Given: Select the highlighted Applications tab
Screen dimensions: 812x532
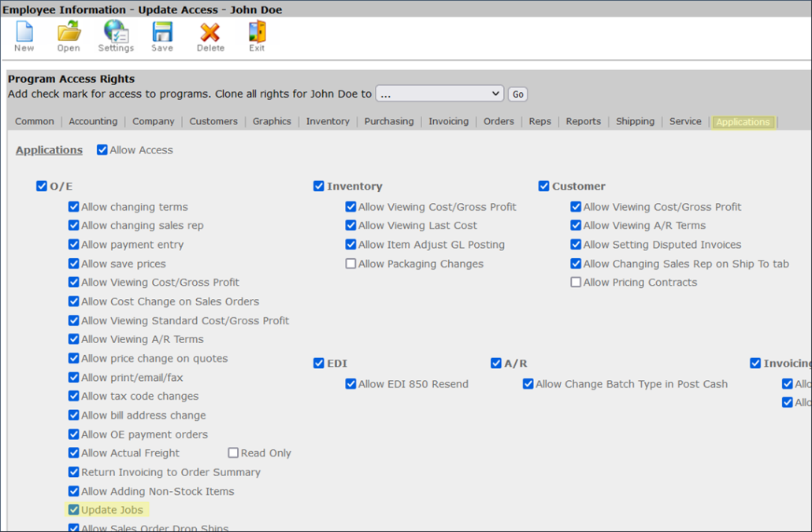Looking at the screenshot, I should click(x=743, y=122).
